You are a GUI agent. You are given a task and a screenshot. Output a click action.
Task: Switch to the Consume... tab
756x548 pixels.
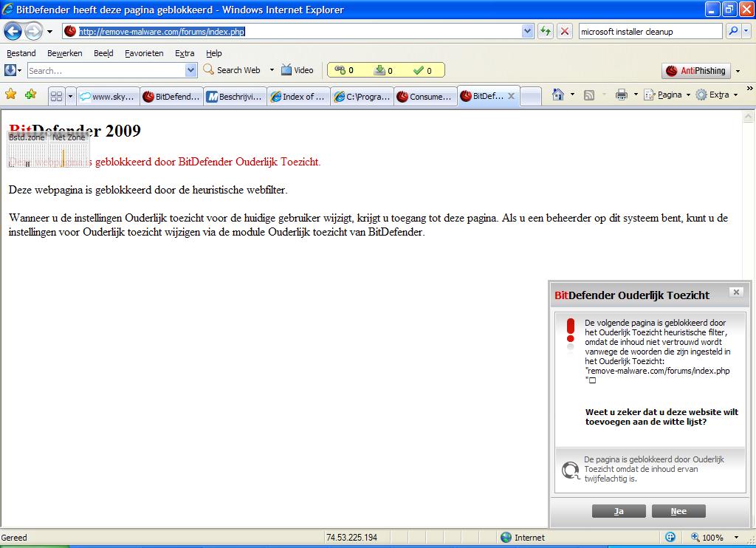coord(425,97)
